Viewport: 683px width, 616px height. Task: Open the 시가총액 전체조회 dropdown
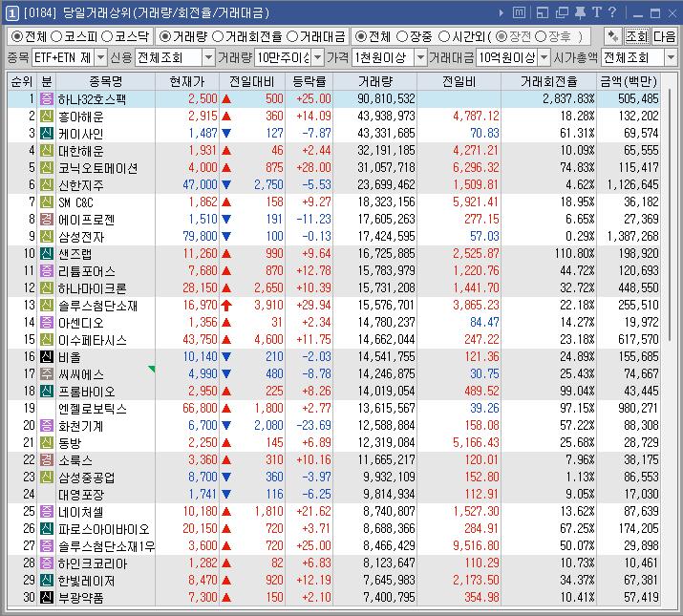pyautogui.click(x=671, y=57)
